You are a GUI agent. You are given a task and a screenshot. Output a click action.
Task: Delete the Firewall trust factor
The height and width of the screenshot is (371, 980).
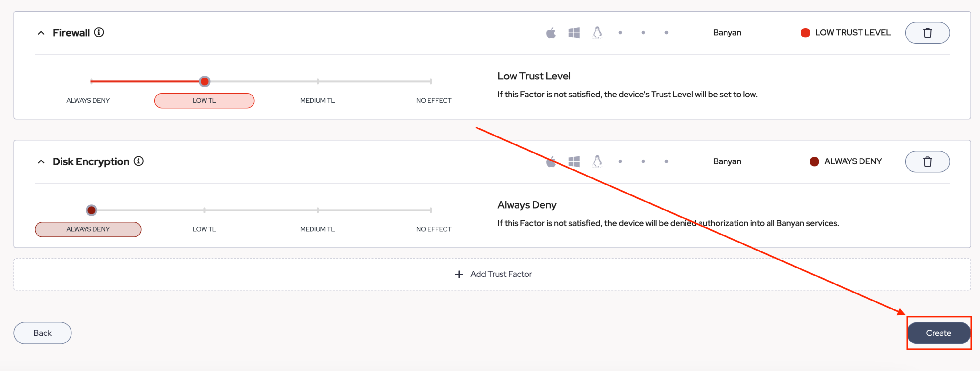(x=927, y=33)
